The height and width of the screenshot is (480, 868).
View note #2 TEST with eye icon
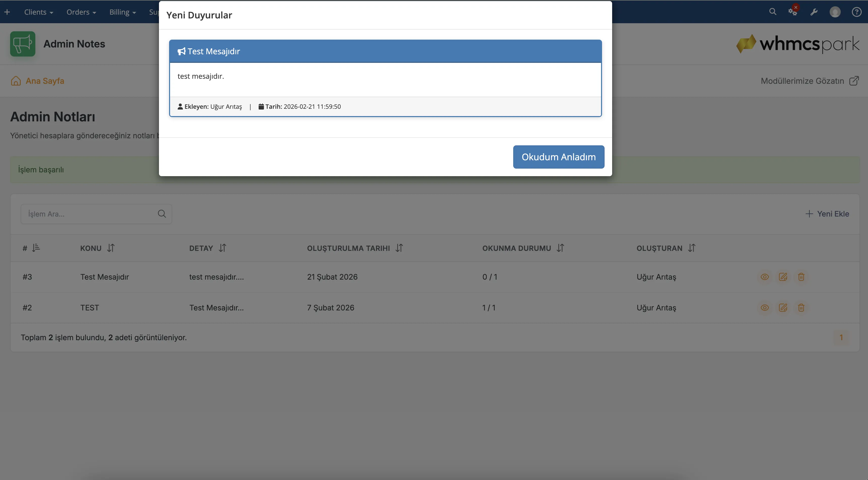click(x=765, y=307)
